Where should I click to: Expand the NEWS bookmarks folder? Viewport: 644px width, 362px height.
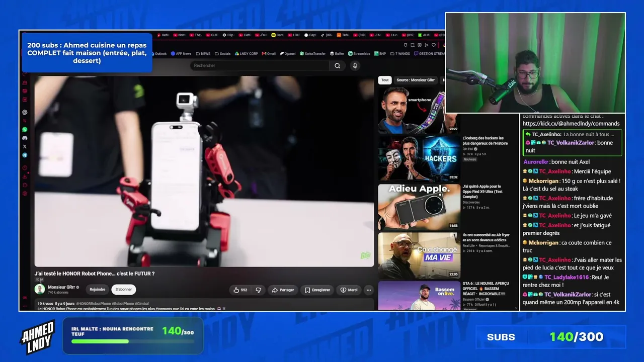click(203, 53)
